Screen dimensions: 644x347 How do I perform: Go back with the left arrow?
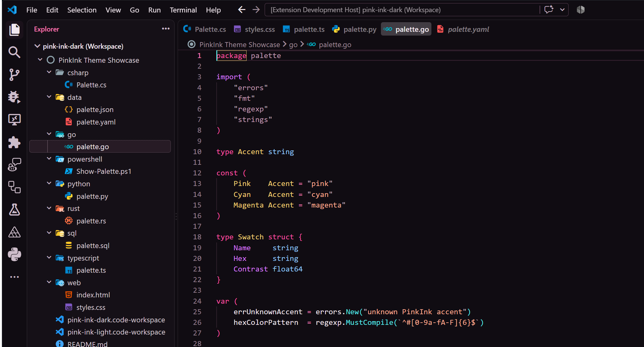(x=242, y=10)
